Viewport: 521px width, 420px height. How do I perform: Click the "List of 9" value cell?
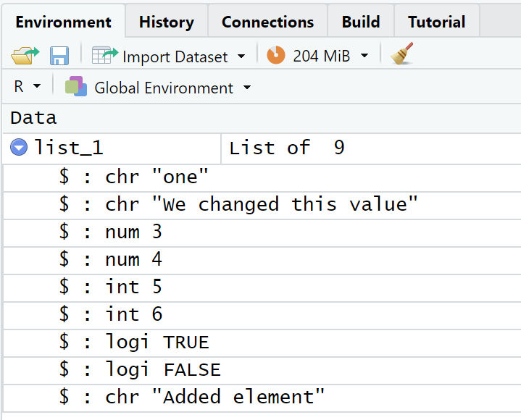287,148
